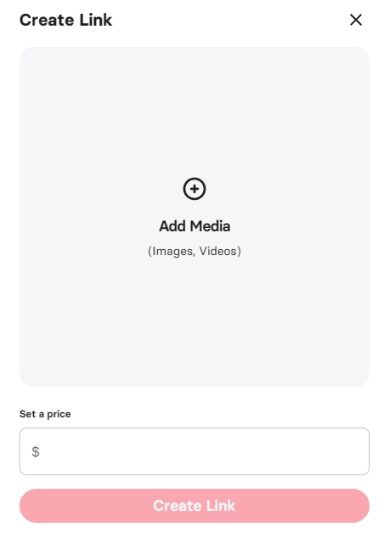384x534 pixels.
Task: Click the Set a price label
Action: pos(45,414)
